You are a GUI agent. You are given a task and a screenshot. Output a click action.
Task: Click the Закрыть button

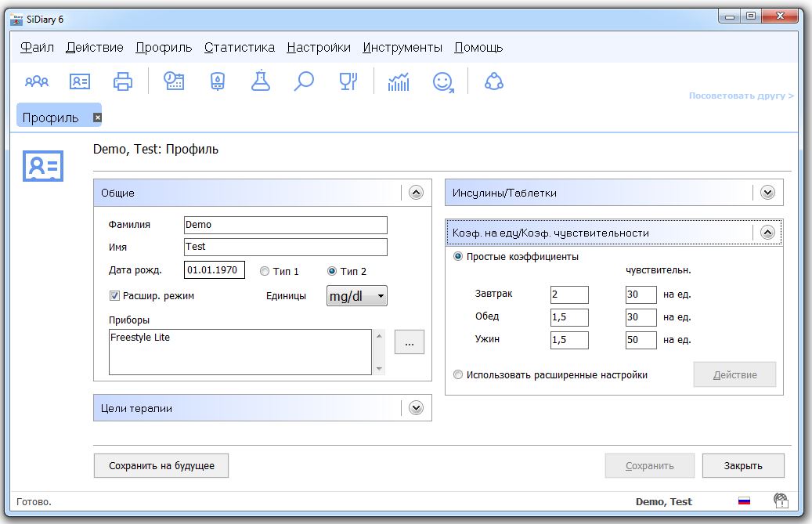(742, 466)
